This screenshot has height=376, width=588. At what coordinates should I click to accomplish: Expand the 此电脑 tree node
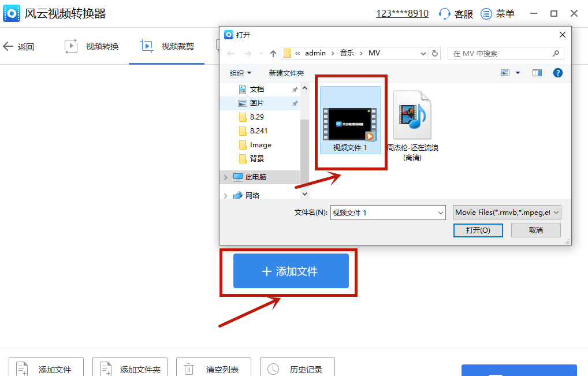pos(225,177)
